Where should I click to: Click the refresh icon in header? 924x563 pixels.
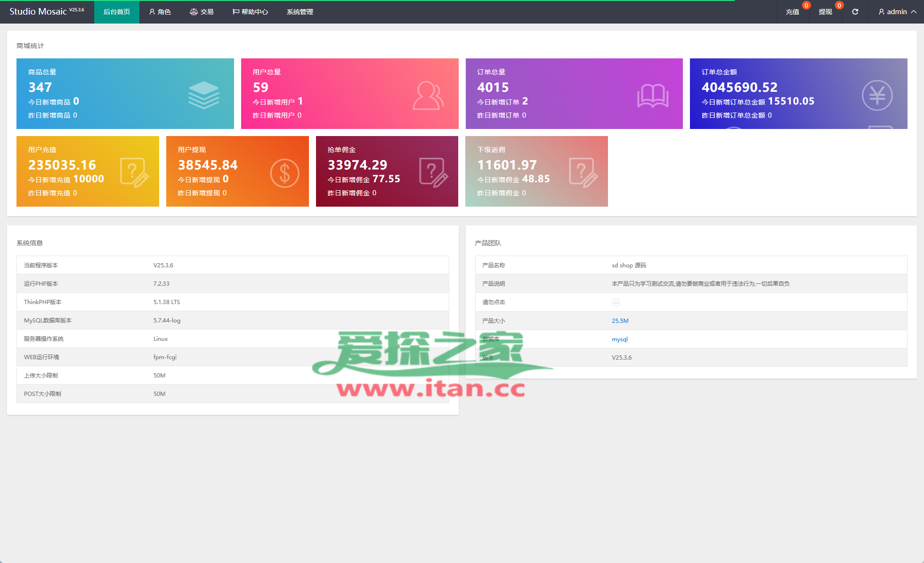tap(855, 12)
